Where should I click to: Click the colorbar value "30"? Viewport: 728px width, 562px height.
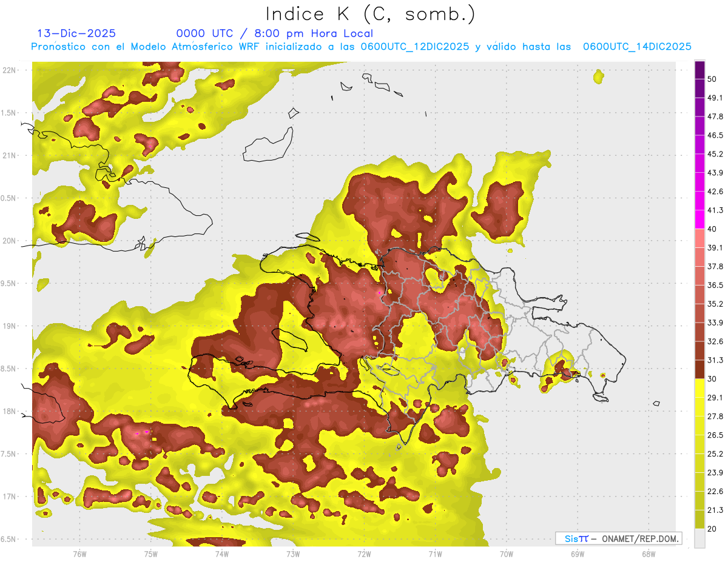coord(713,379)
